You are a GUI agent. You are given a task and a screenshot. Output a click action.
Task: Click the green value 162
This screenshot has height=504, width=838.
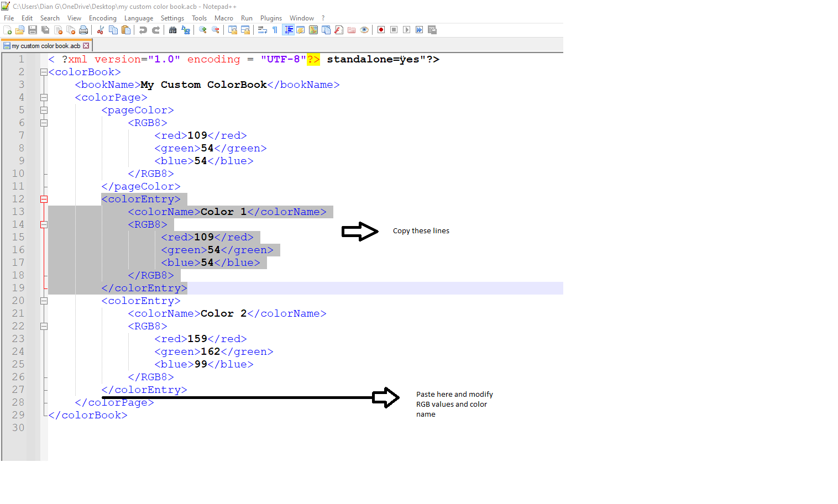[x=211, y=351]
